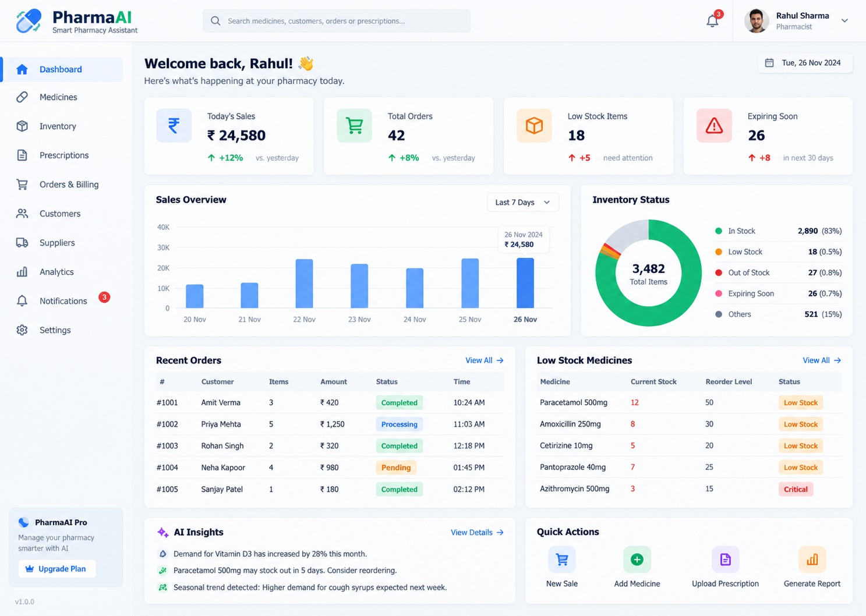Click the search medicines input field
The height and width of the screenshot is (616, 866).
tap(337, 21)
